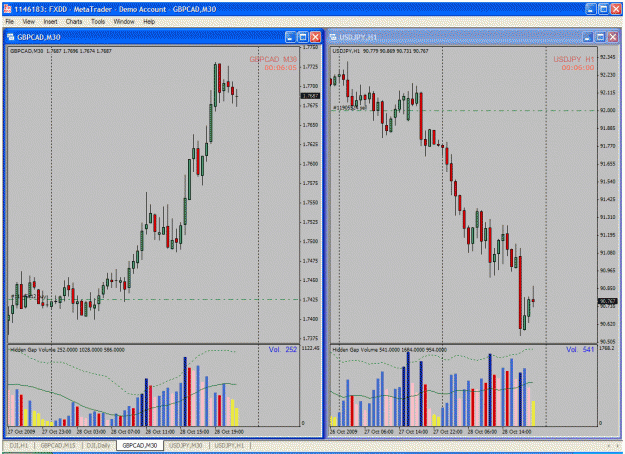Screen dimensions: 625x454
Task: Switch to the DJI,Daily chart tab
Action: 98,445
